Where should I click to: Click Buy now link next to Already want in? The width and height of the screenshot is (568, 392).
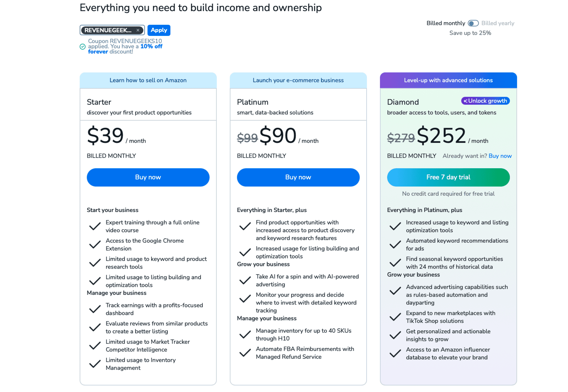tap(500, 156)
